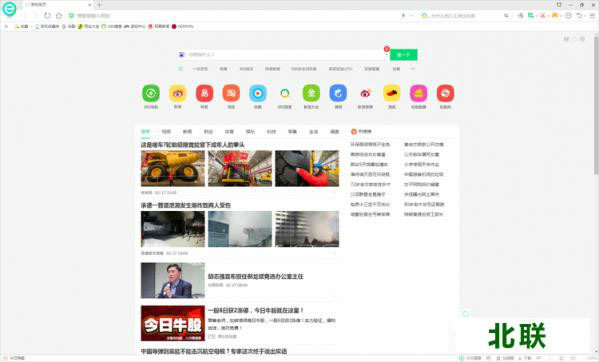Click the undo closed tab arrow icon
Screen dimensions: 599x362
pyautogui.click(x=579, y=16)
